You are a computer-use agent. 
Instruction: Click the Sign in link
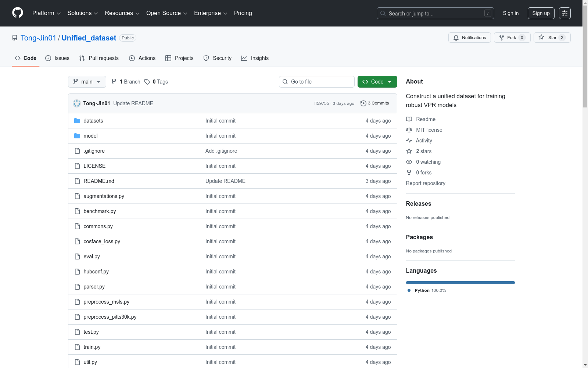pyautogui.click(x=511, y=13)
